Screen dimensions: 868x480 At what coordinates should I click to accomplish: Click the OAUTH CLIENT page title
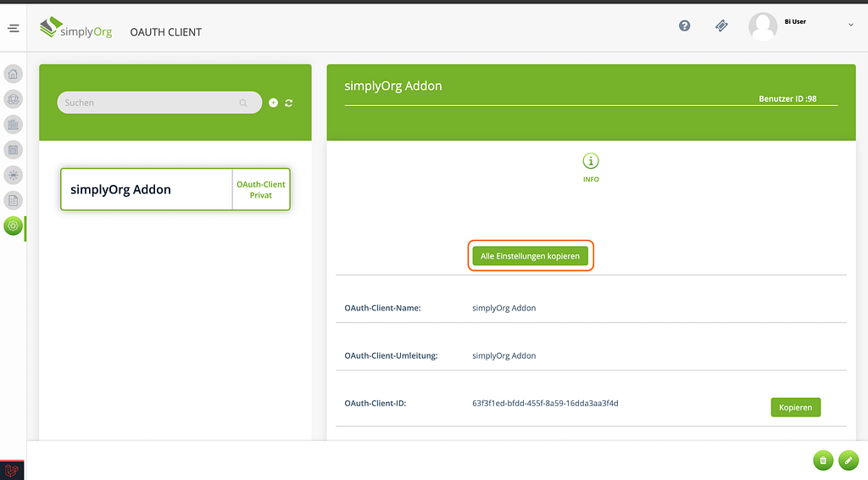click(165, 32)
